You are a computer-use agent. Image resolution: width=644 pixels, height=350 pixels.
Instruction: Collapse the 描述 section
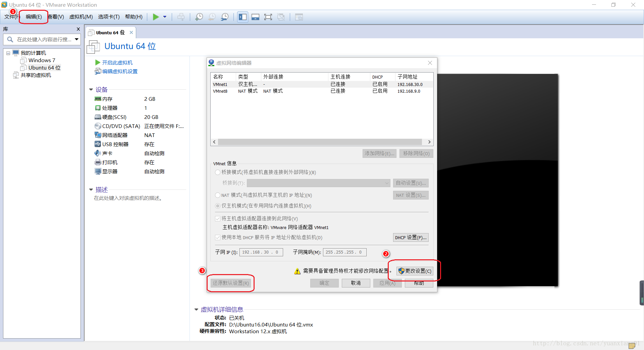tap(91, 190)
